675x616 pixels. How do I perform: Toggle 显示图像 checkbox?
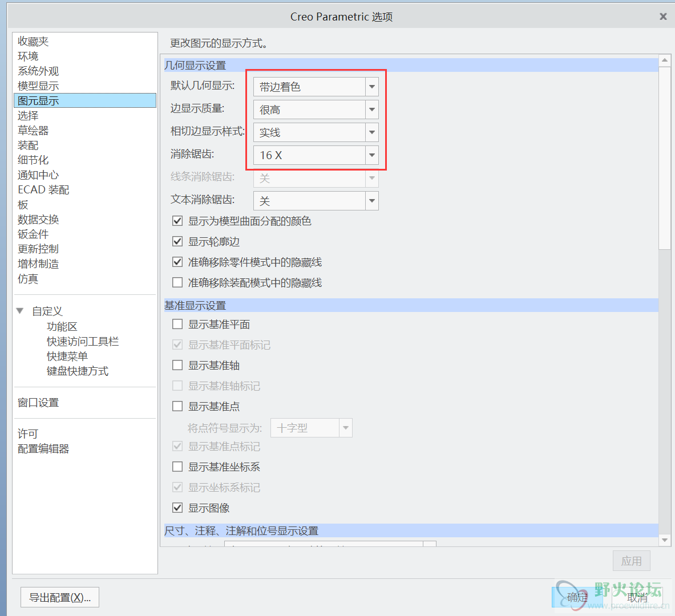[177, 508]
